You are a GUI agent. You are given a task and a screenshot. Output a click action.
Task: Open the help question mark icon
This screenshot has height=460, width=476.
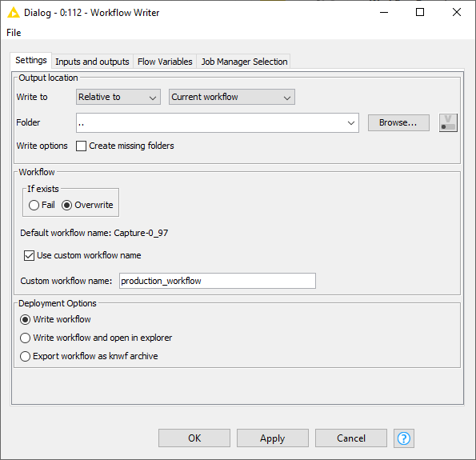tap(404, 438)
